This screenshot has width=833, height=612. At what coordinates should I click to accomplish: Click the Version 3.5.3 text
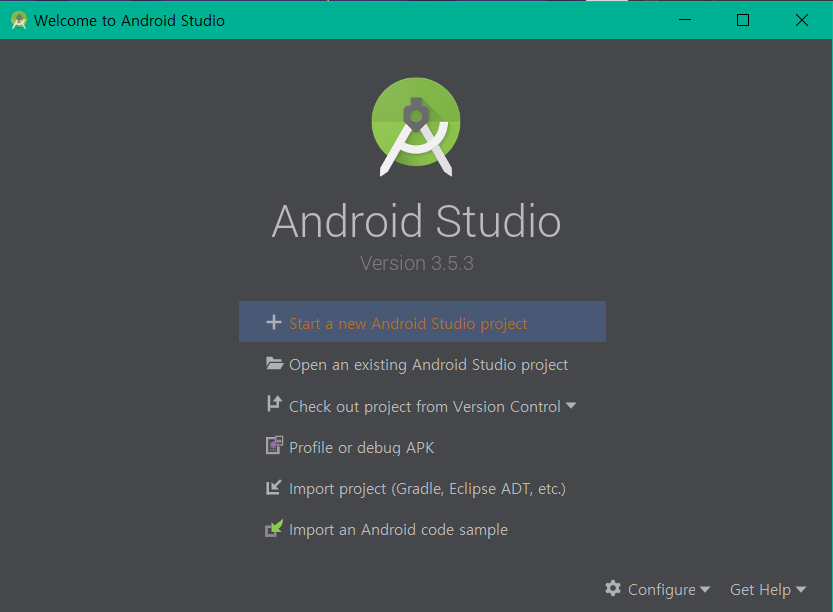(x=416, y=264)
